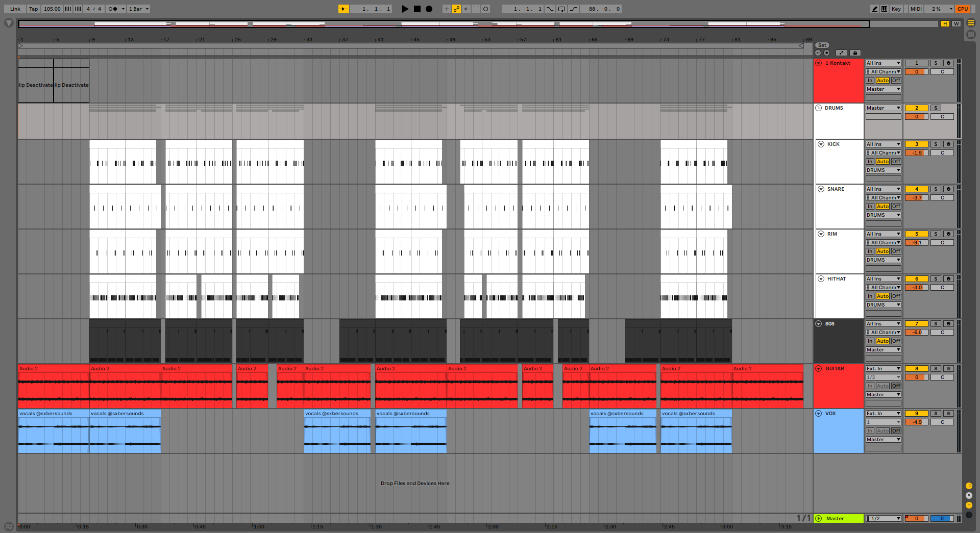Open KICK output DRUMS dropdown
Viewport: 980px width, 533px height.
pos(883,170)
